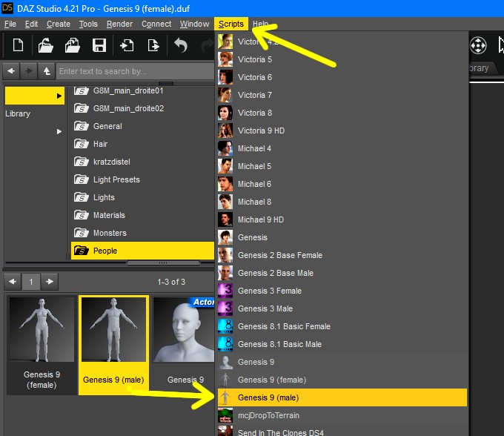Click the Hair folder icon
This screenshot has height=436, width=504.
(82, 144)
